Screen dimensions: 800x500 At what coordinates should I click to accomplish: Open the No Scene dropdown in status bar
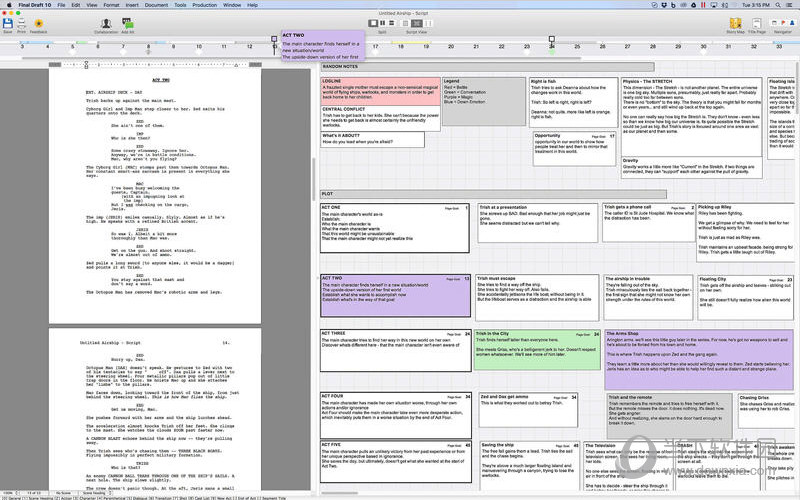(x=65, y=493)
